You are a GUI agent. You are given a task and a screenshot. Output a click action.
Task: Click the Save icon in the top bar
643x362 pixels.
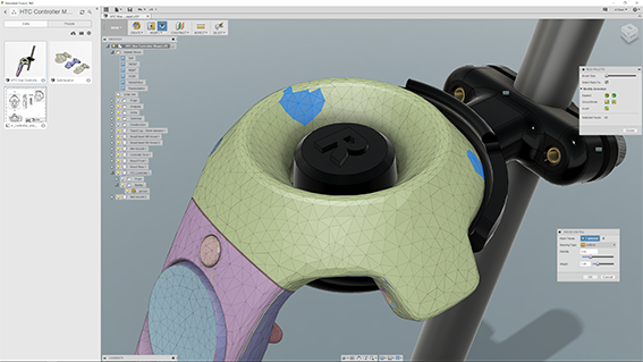coord(130,9)
